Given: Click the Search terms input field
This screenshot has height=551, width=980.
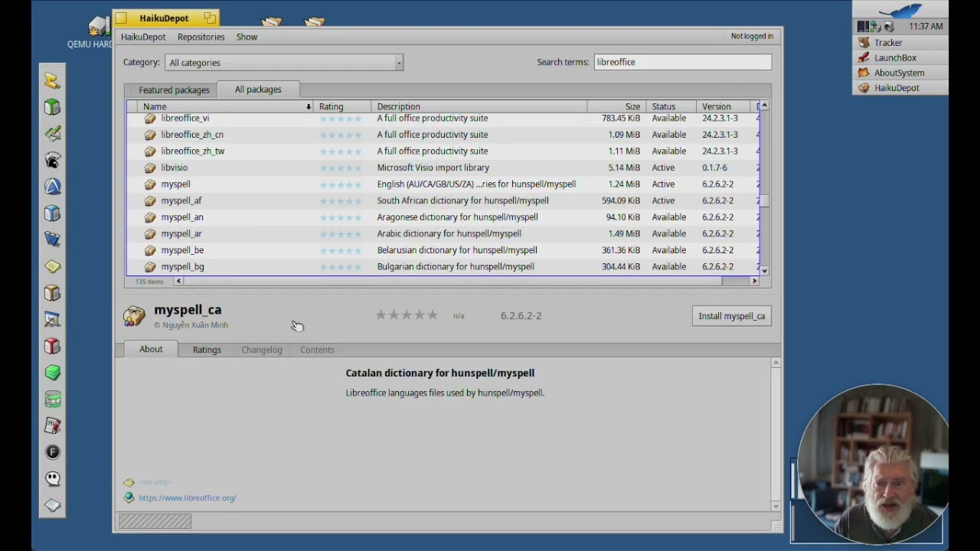Looking at the screenshot, I should [x=683, y=62].
